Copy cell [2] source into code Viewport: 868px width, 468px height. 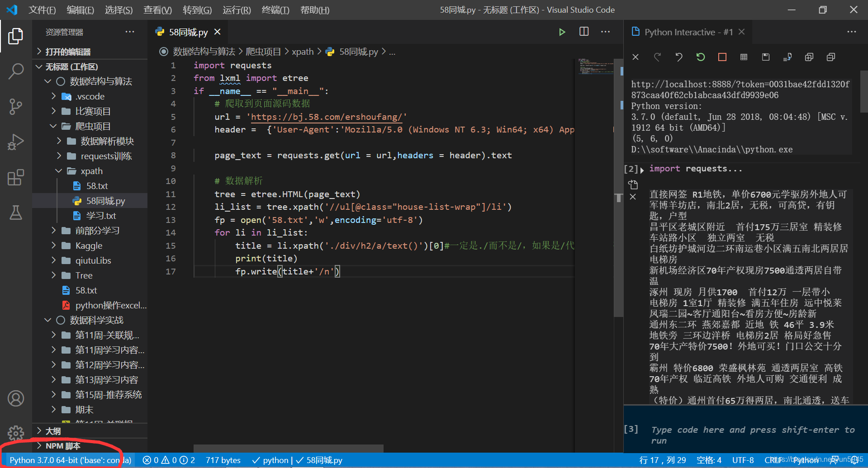633,184
